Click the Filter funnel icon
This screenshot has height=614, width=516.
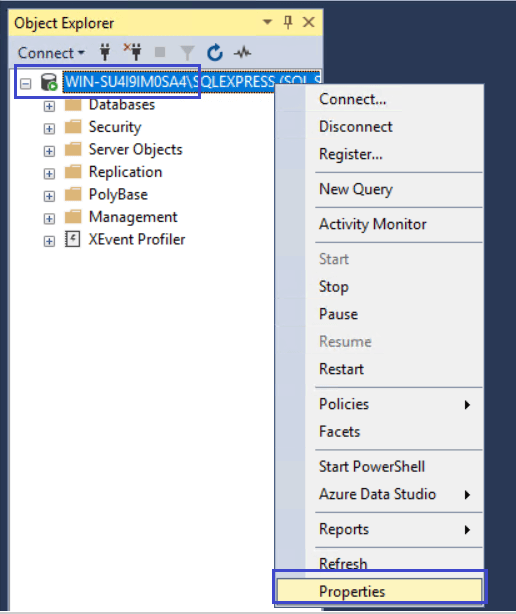[x=187, y=53]
